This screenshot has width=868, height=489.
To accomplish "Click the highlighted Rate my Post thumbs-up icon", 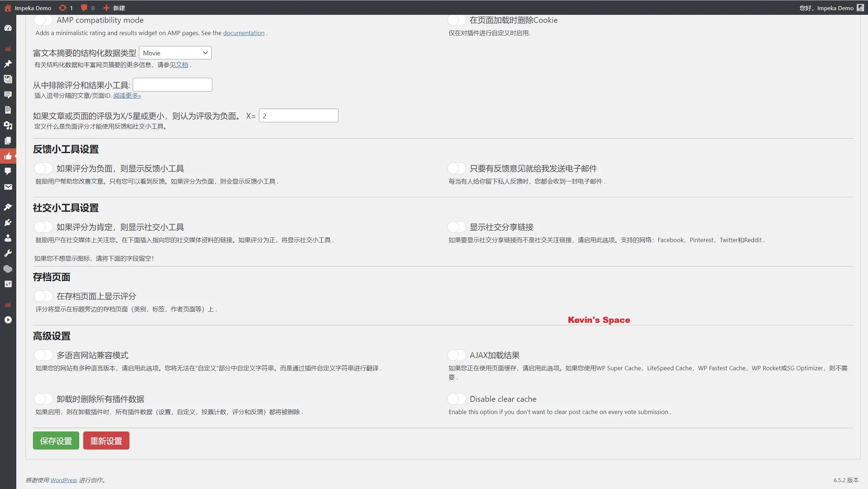I will click(8, 156).
